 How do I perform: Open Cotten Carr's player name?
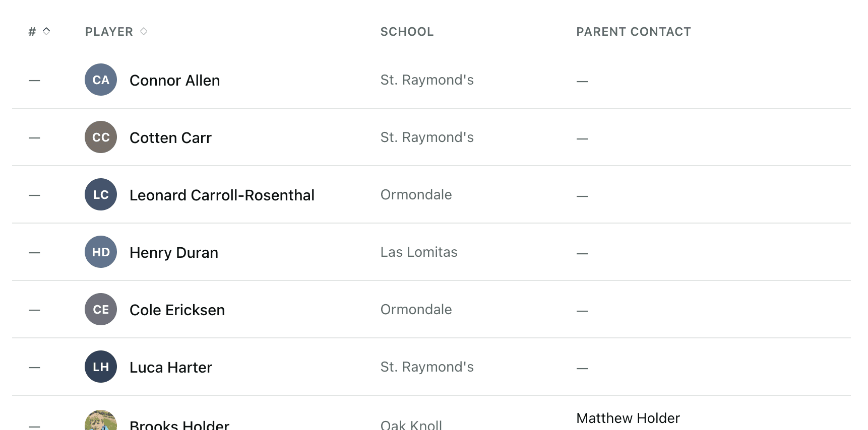pyautogui.click(x=170, y=138)
